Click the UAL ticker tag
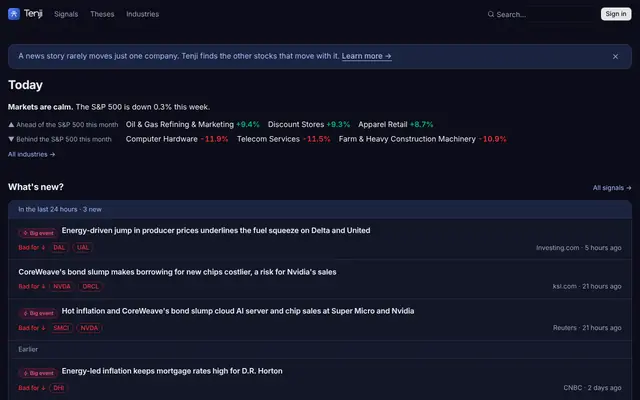The width and height of the screenshot is (640, 400). click(x=83, y=247)
